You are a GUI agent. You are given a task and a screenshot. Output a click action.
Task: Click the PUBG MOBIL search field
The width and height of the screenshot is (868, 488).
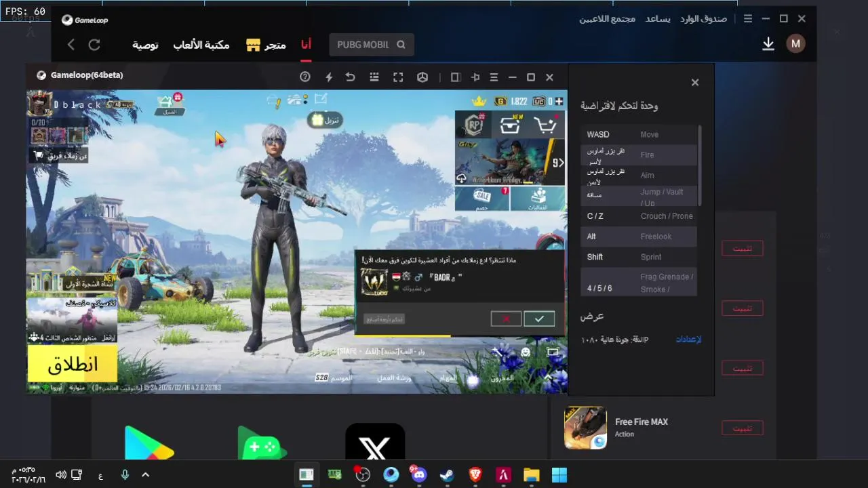pos(371,45)
